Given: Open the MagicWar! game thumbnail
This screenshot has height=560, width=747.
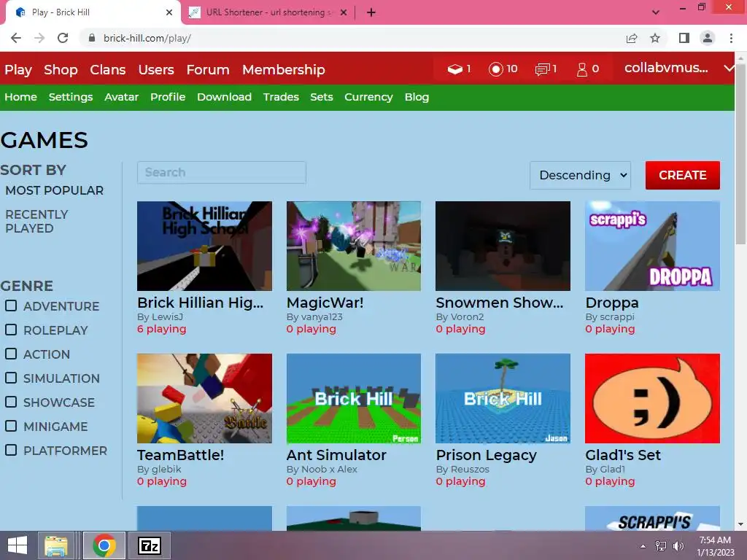Looking at the screenshot, I should click(354, 246).
